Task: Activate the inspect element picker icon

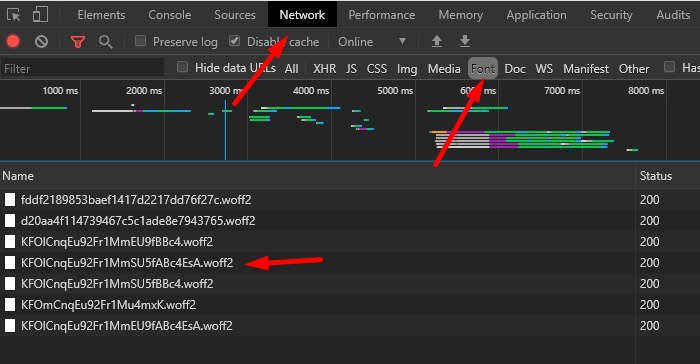Action: [x=14, y=15]
